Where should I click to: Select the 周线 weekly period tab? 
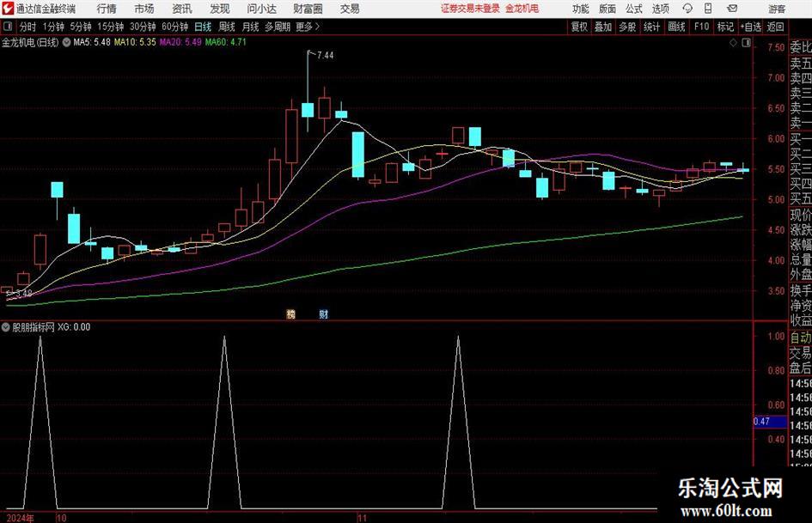coord(227,27)
